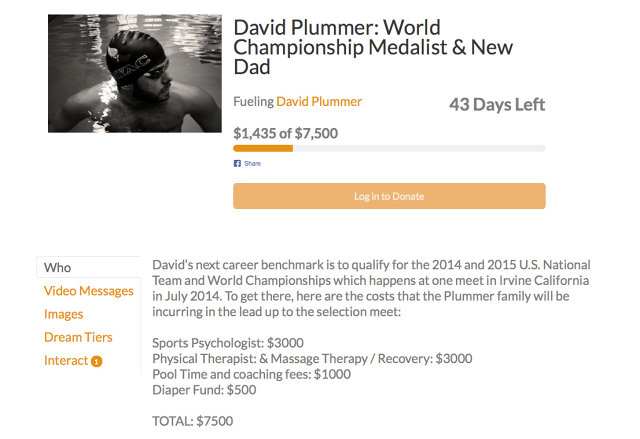Open the Interact tab
Image resolution: width=640 pixels, height=439 pixels.
(66, 361)
